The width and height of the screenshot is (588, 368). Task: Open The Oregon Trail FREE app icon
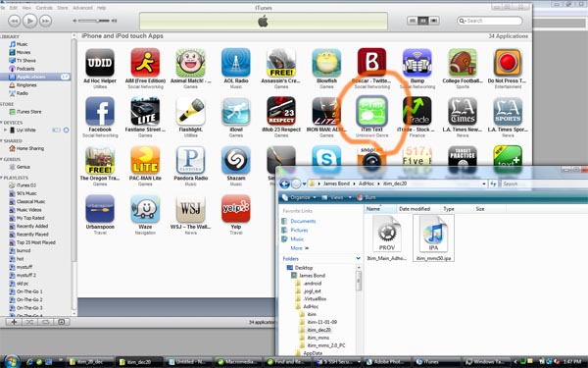coord(100,160)
